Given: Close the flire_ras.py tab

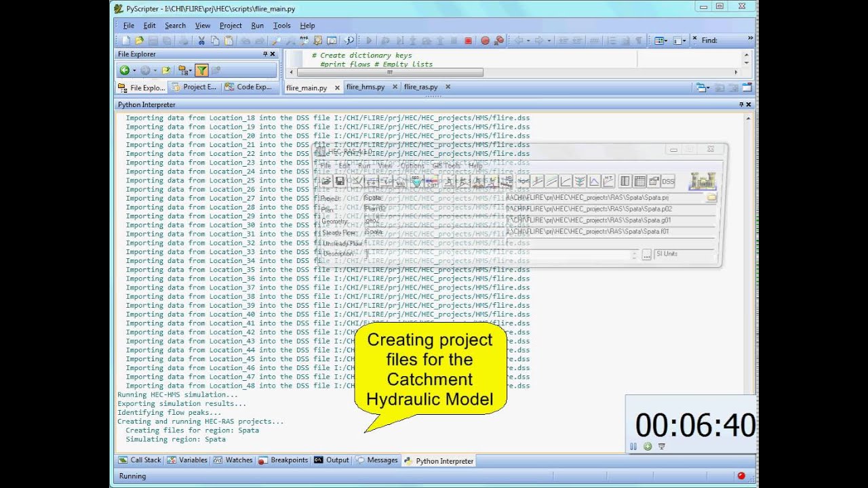Looking at the screenshot, I should pos(448,87).
